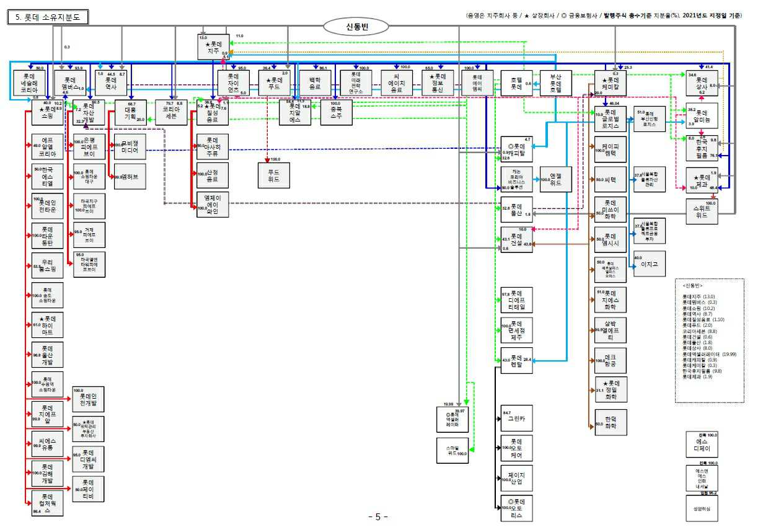Click the 롯데지에프알 box
The width and height of the screenshot is (763, 532).
tap(47, 414)
